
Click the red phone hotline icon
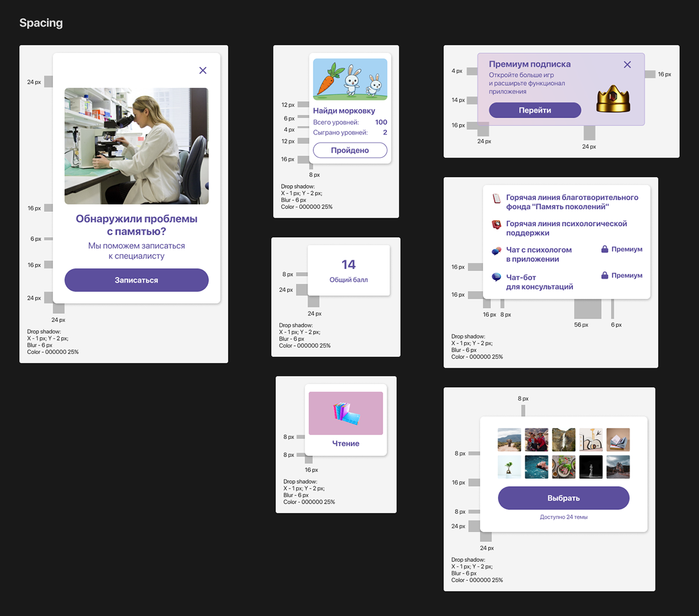[496, 199]
